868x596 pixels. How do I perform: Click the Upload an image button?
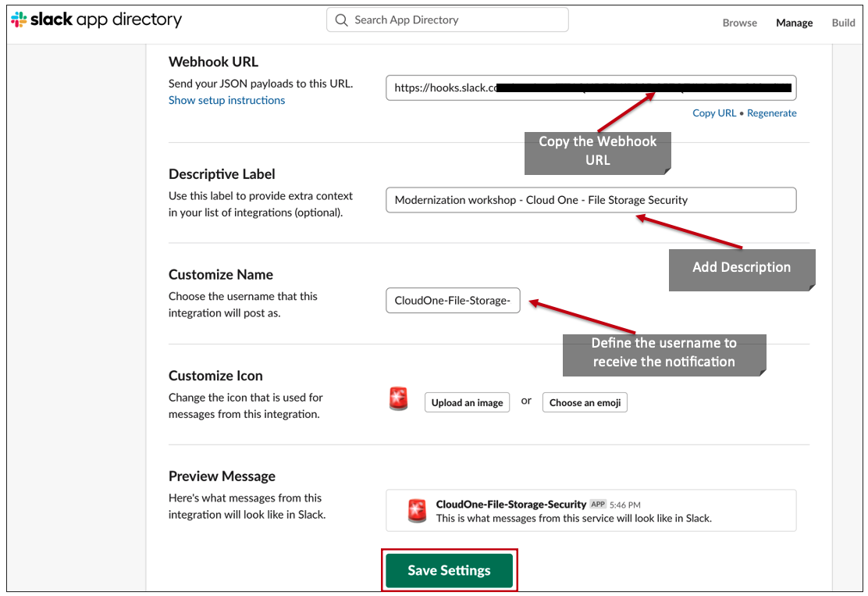click(x=468, y=403)
